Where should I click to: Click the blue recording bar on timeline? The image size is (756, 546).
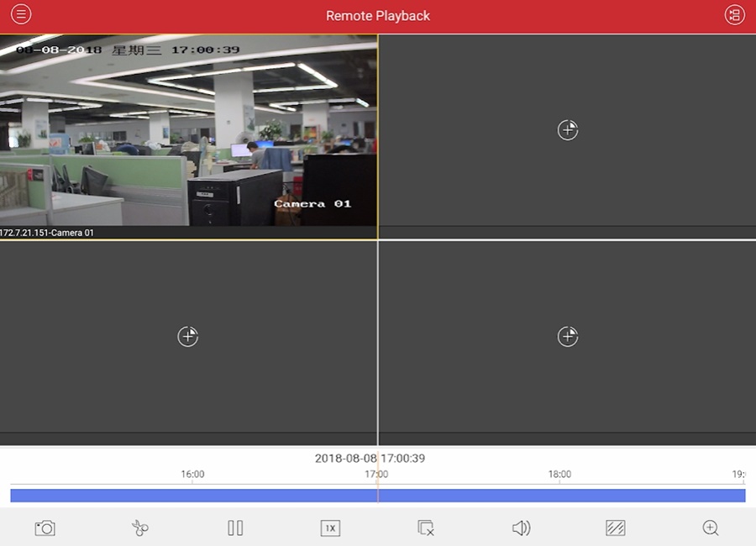click(252, 496)
